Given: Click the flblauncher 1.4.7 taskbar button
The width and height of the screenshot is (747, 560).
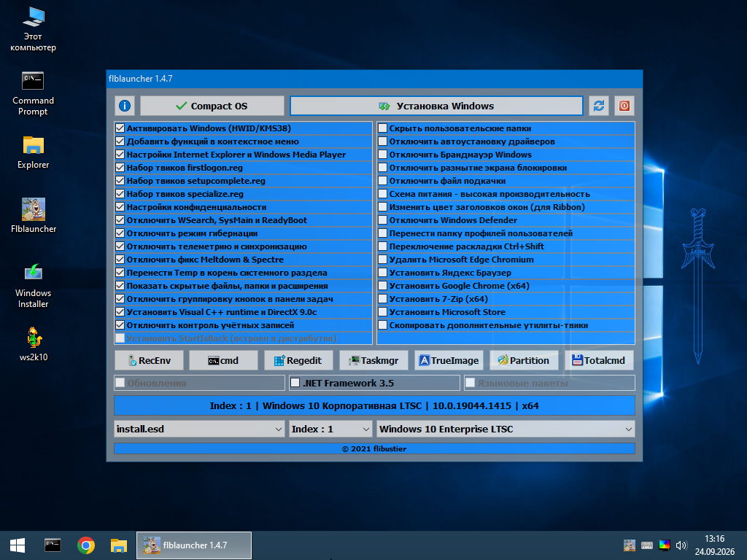Looking at the screenshot, I should tap(194, 545).
